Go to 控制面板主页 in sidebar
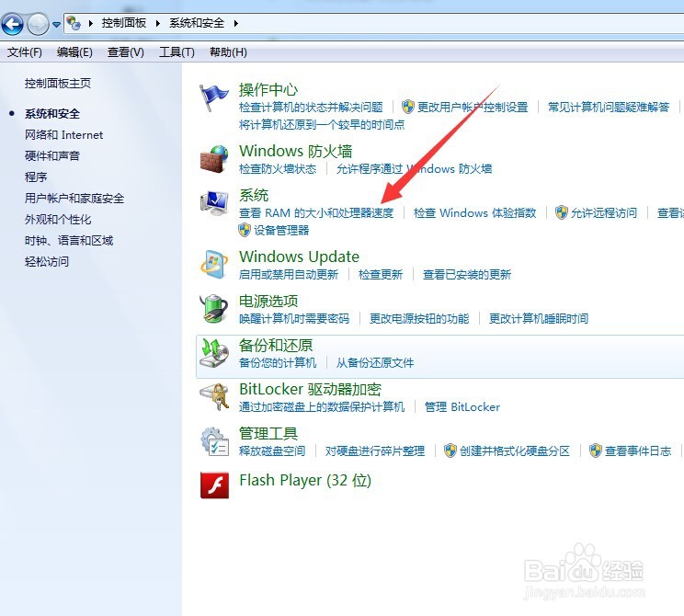The image size is (684, 616). pyautogui.click(x=58, y=84)
